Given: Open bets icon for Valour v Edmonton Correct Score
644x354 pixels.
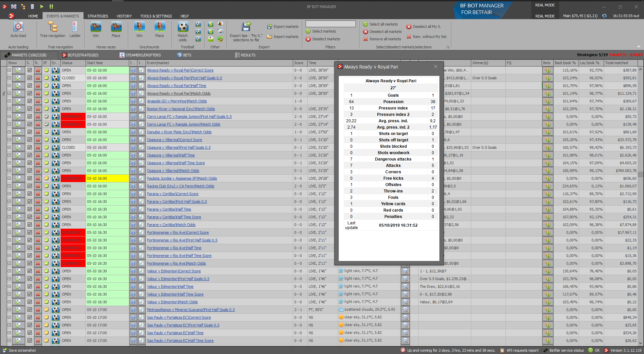Looking at the screenshot, I should [x=547, y=271].
